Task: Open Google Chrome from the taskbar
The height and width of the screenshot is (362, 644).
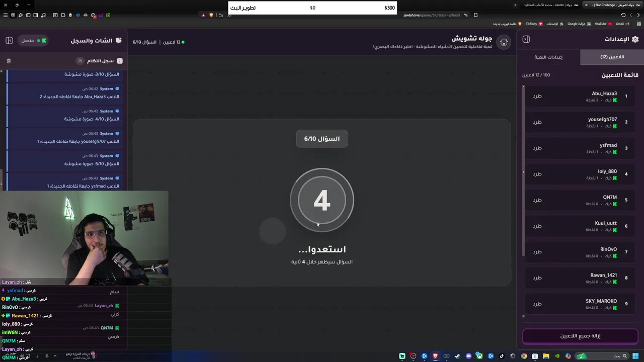Action: [x=524, y=356]
